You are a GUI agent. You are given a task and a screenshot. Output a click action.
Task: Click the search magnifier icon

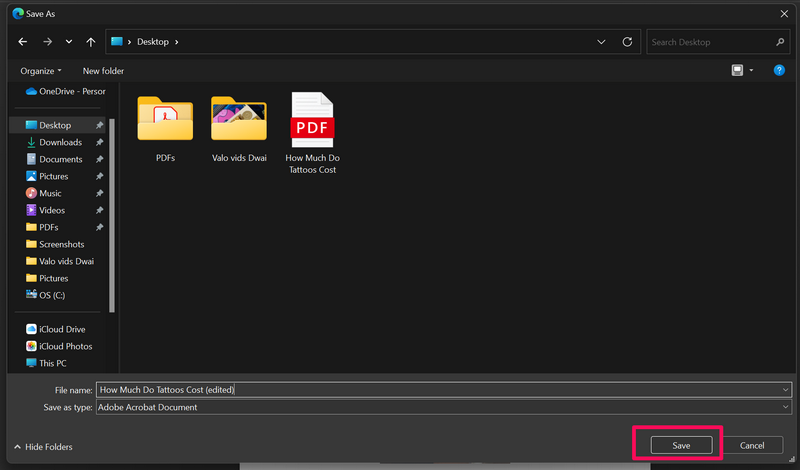click(780, 42)
